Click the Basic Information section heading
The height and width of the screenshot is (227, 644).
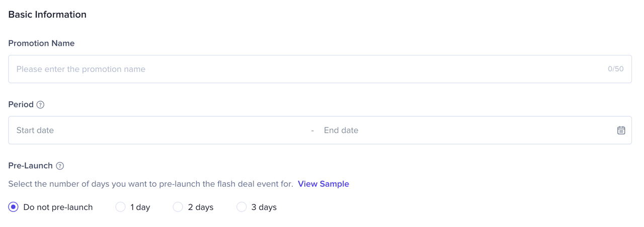tap(47, 15)
